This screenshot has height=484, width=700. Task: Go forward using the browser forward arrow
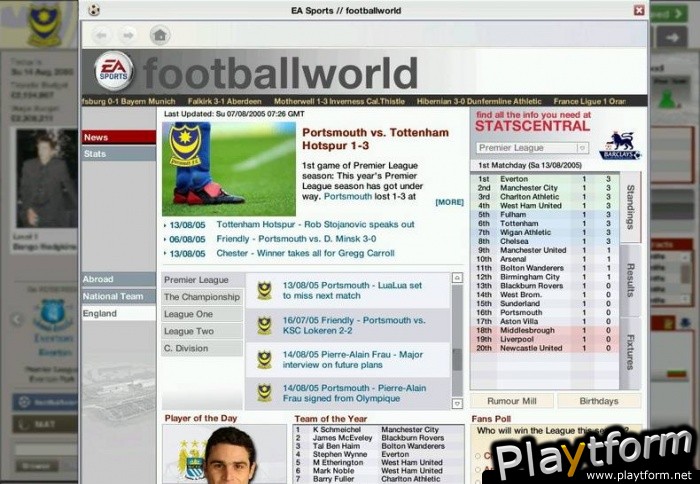[x=128, y=35]
